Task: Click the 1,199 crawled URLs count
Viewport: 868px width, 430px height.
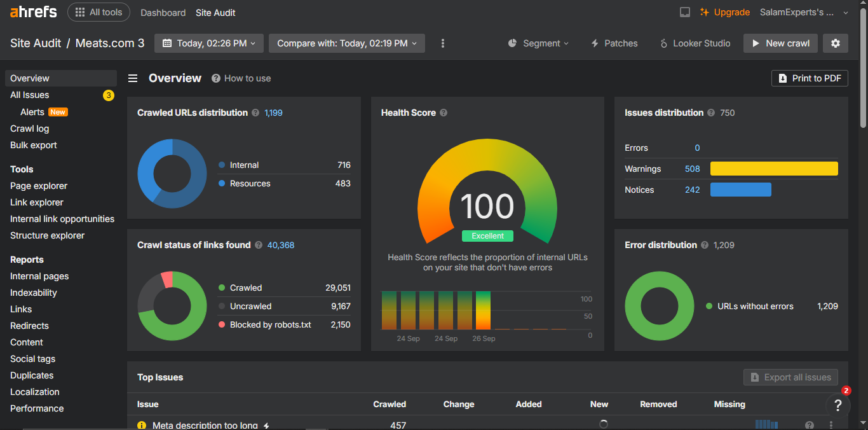Action: click(x=273, y=113)
